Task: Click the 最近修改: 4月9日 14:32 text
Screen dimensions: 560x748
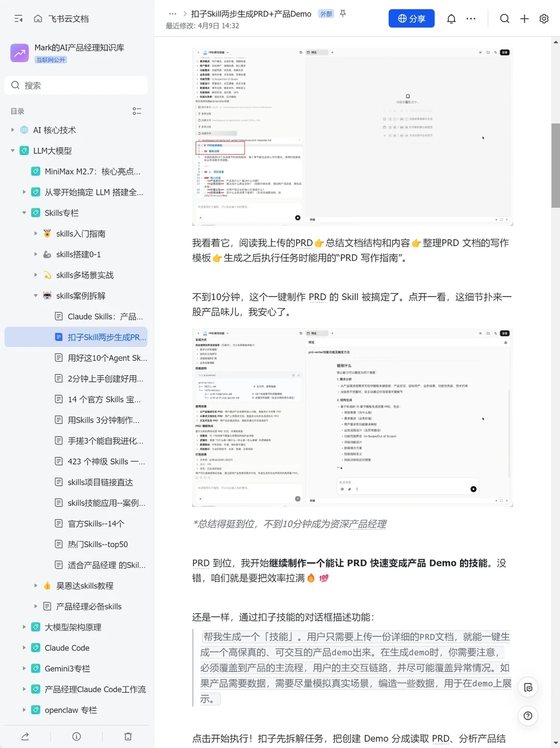Action: [x=202, y=26]
